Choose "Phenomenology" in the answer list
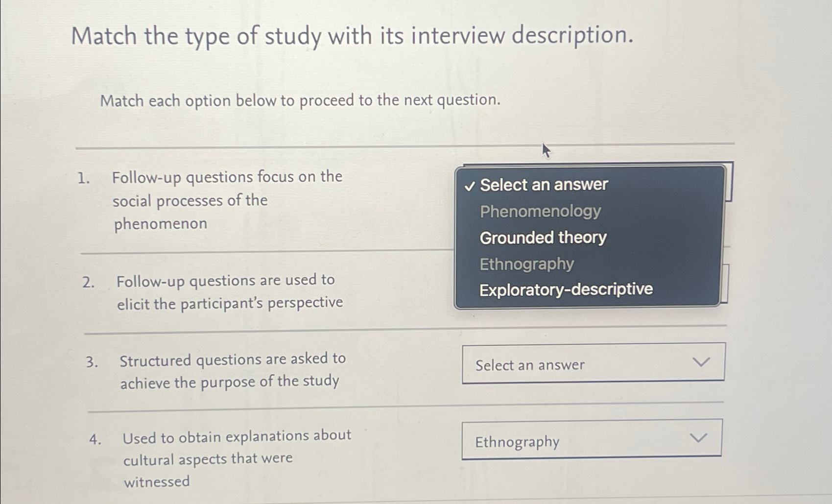Screen dimensions: 832x504 539,212
